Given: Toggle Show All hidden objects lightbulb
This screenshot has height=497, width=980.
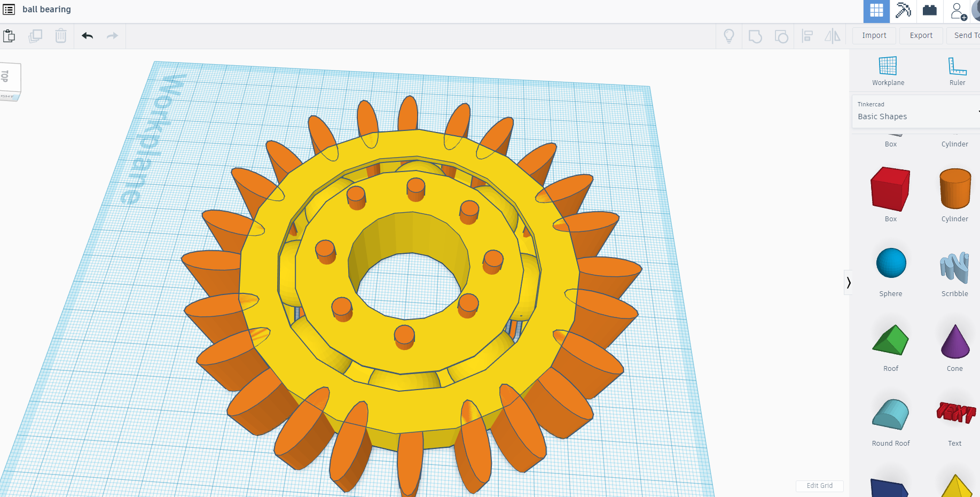Looking at the screenshot, I should pos(728,36).
